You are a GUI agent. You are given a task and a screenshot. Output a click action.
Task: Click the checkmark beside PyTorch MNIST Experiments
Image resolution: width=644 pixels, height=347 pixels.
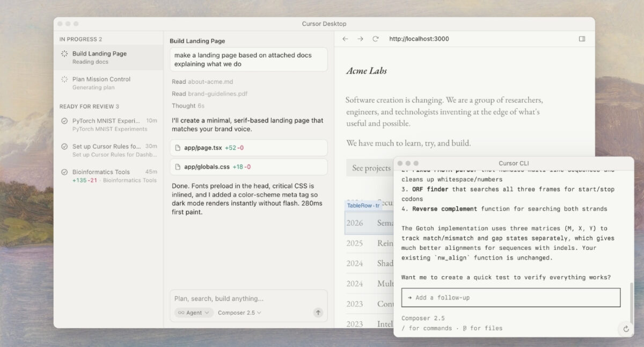pos(64,121)
